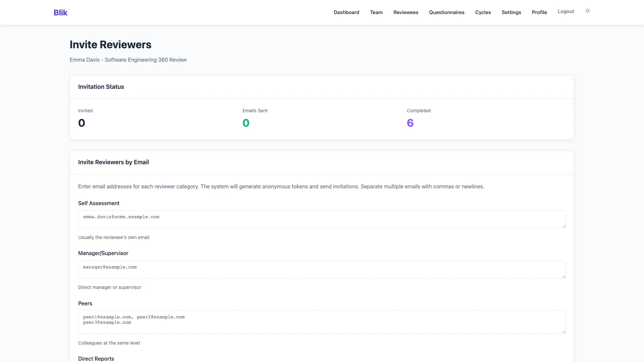The image size is (644, 362).
Task: Click the 'Usually the reviewee's own email' hint
Action: [x=114, y=237]
